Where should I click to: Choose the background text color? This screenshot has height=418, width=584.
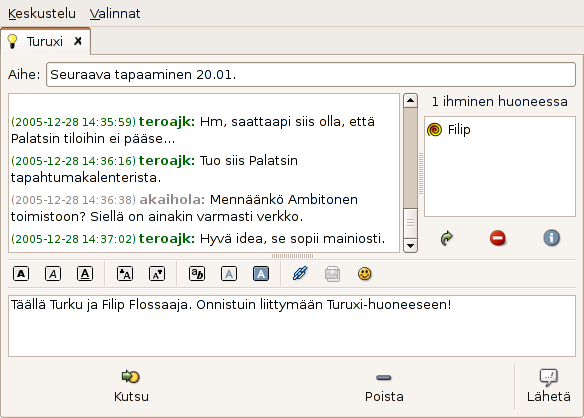[x=261, y=274]
